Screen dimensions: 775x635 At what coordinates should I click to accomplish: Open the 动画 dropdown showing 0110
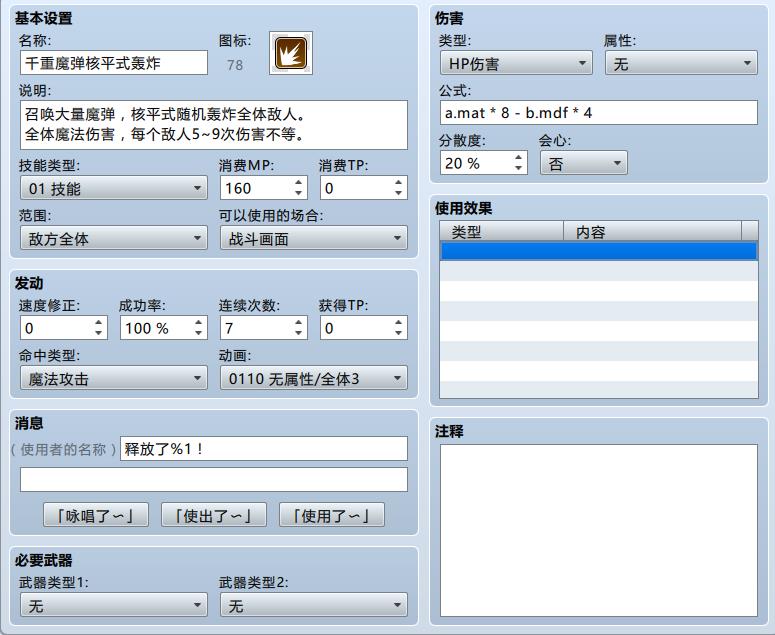314,379
